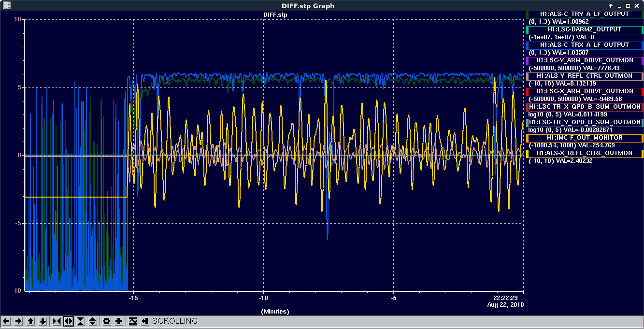Image resolution: width=644 pixels, height=329 pixels.
Task: Click the -15 x-axis tick label
Action: click(133, 298)
